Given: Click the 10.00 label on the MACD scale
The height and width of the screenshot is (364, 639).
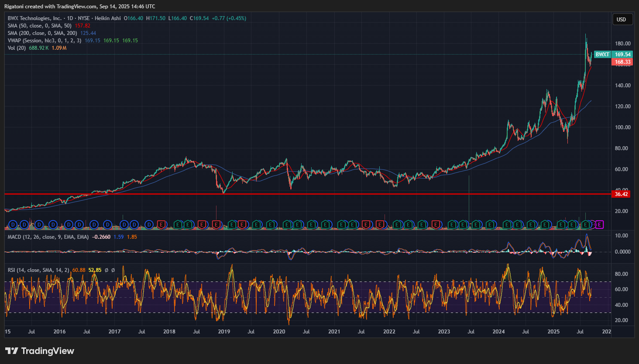Looking at the screenshot, I should tap(622, 236).
